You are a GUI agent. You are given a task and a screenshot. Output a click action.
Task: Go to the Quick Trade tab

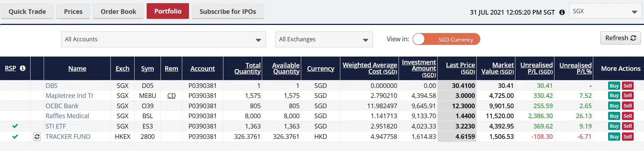(x=27, y=11)
